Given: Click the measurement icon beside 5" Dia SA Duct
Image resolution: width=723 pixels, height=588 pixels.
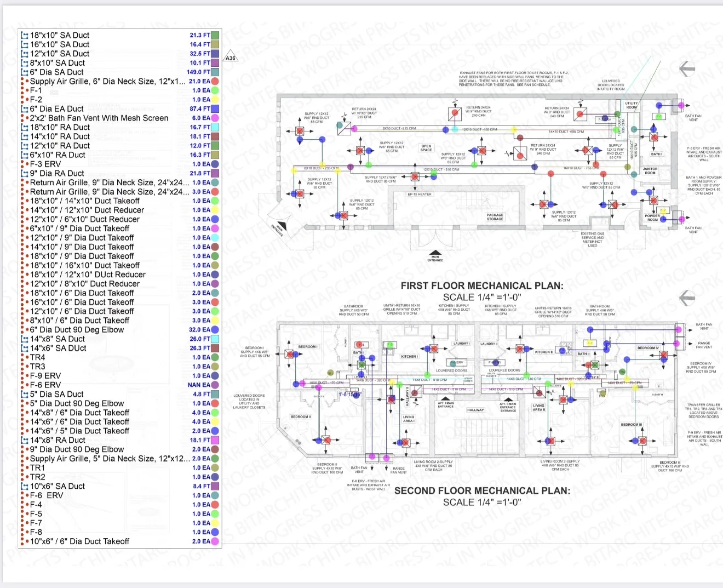Looking at the screenshot, I should pyautogui.click(x=24, y=394).
